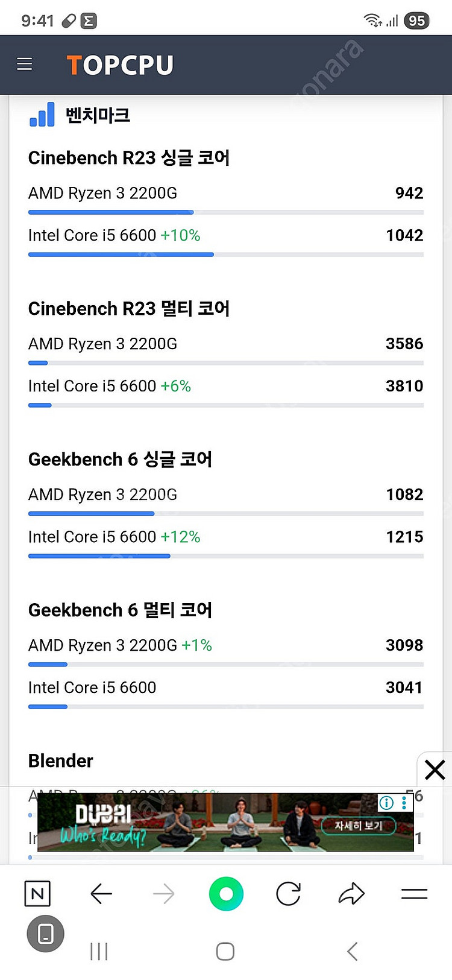Close the ad with the X button
The height and width of the screenshot is (980, 452).
[435, 770]
